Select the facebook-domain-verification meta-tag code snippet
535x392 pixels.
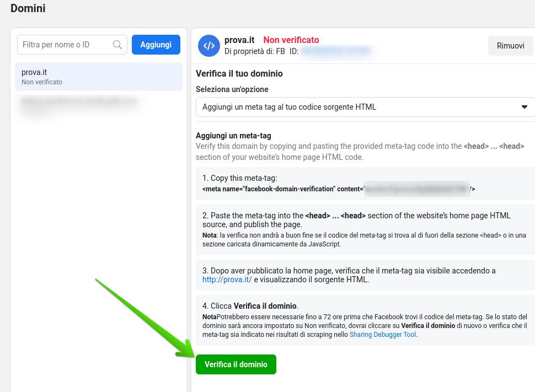[x=337, y=189]
